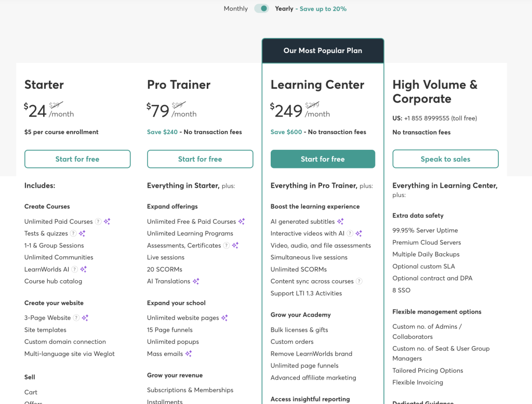Click sparkle icon beside AI generated subtitles
Screen dimensions: 532x404
click(x=340, y=221)
